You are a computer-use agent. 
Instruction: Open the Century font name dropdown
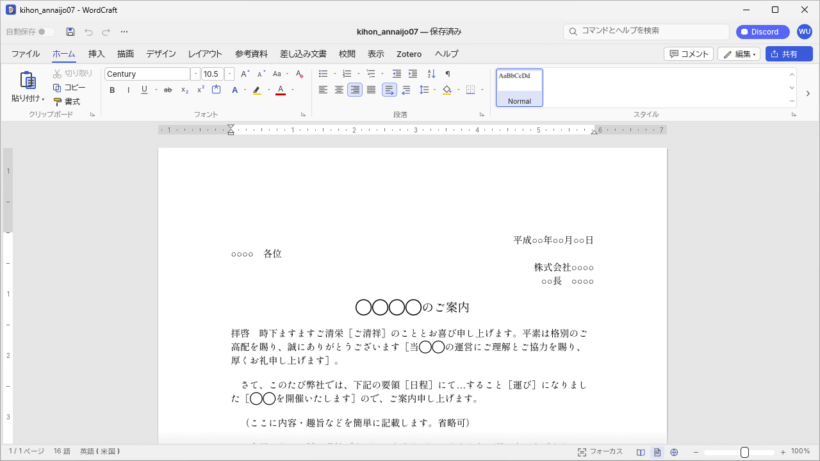(x=196, y=74)
